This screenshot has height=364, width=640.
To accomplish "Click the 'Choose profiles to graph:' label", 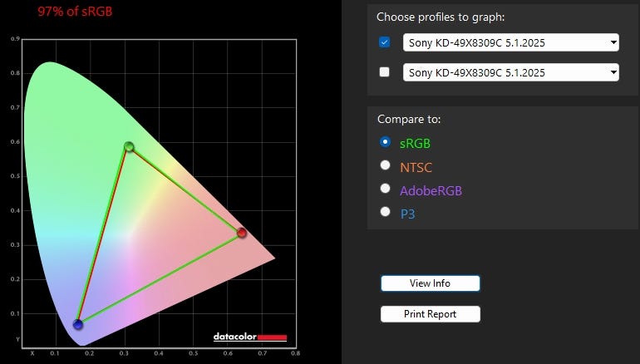I will (441, 17).
